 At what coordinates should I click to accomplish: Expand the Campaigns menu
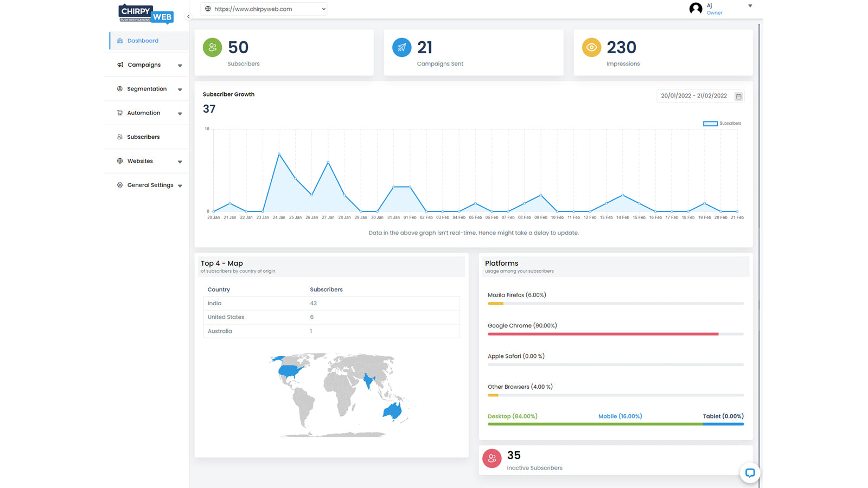[x=180, y=65]
